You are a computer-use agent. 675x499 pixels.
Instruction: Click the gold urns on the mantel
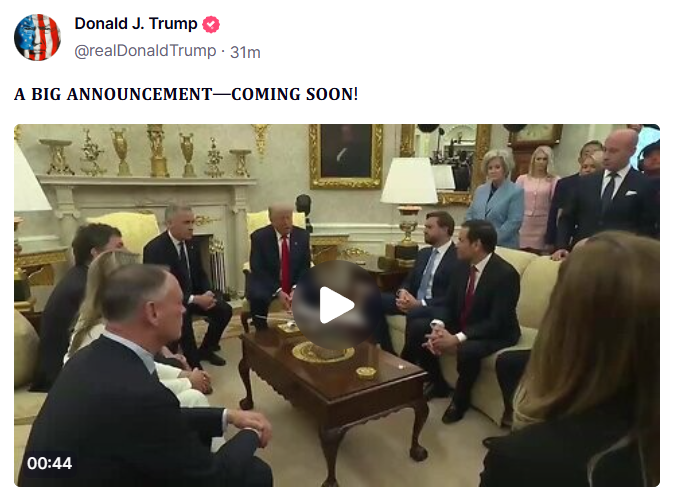[155, 151]
